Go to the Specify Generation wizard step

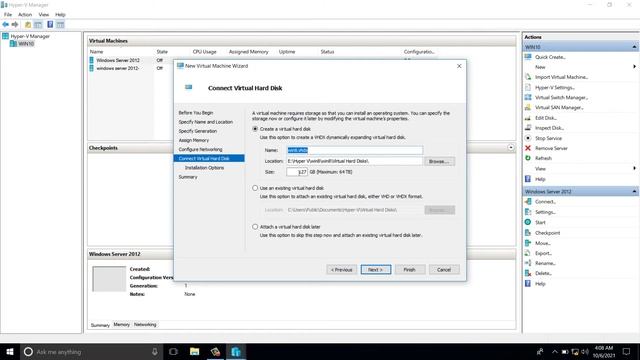[x=198, y=131]
